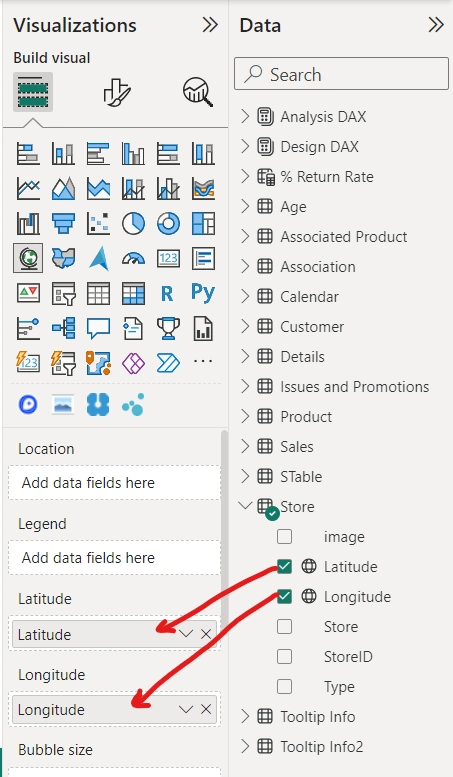Choose the Pie chart visualization

(x=133, y=223)
